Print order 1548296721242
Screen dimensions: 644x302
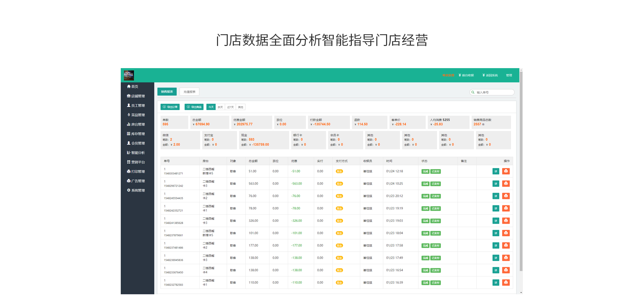506,184
